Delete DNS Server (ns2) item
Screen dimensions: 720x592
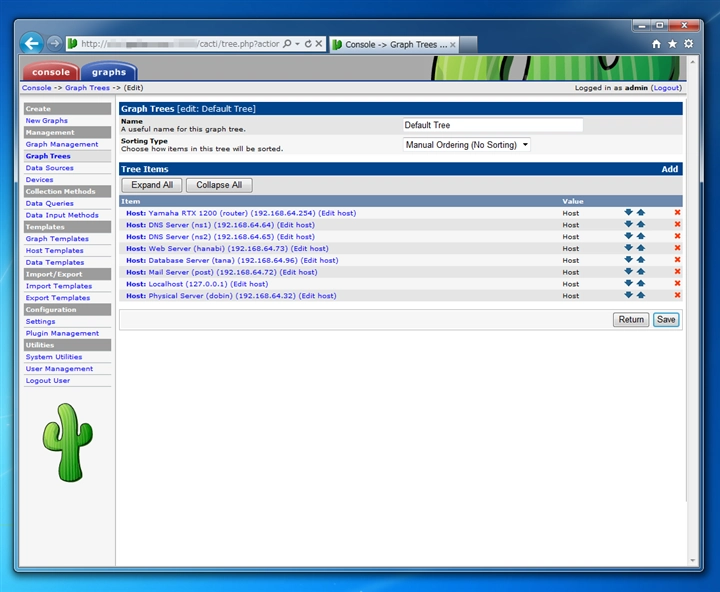[677, 236]
